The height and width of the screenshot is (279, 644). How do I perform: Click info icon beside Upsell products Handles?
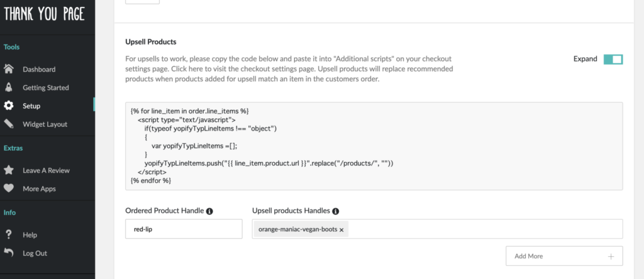click(336, 211)
